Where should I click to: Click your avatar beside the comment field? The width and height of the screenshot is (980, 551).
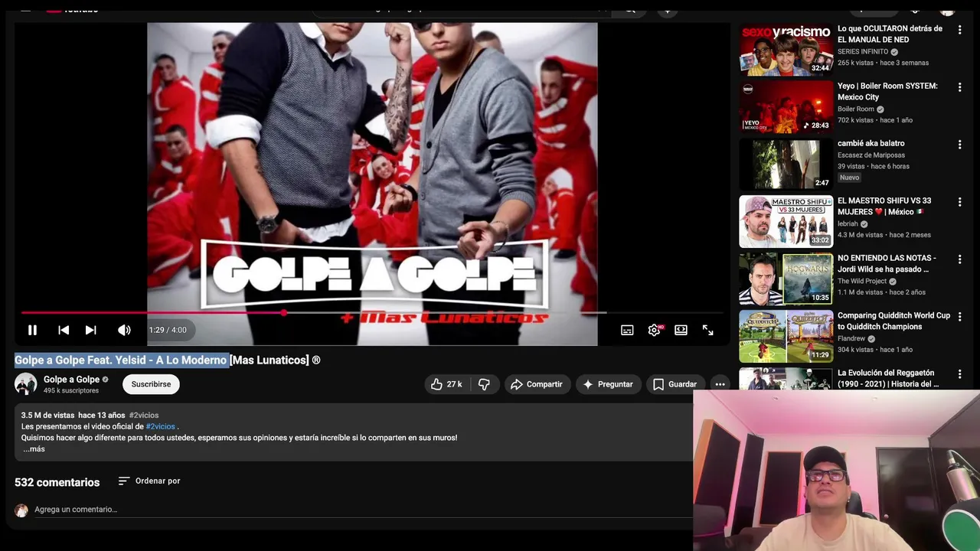point(21,510)
